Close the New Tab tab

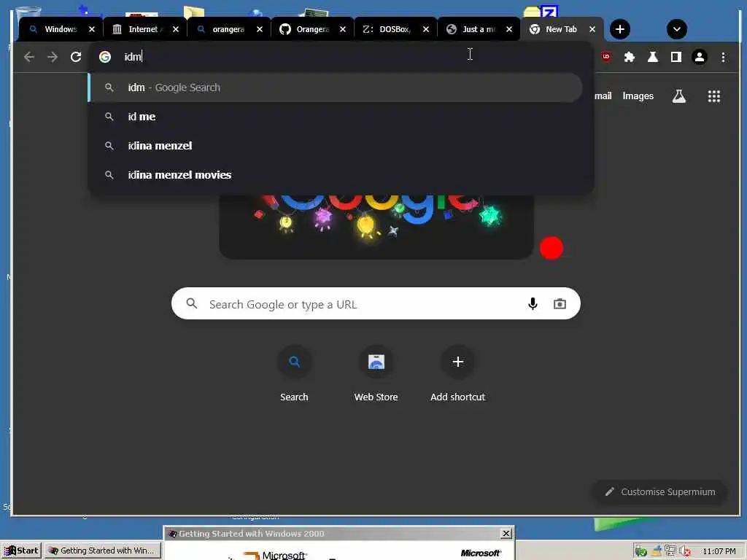click(x=592, y=29)
